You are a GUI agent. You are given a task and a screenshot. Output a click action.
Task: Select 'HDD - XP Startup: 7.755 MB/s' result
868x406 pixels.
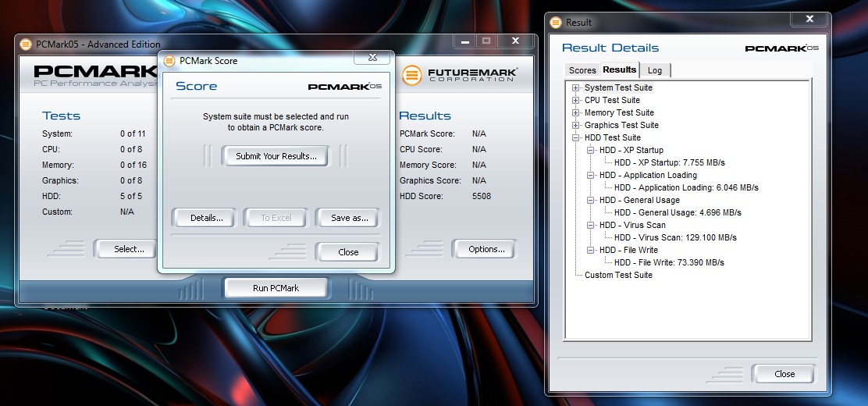[x=669, y=162]
